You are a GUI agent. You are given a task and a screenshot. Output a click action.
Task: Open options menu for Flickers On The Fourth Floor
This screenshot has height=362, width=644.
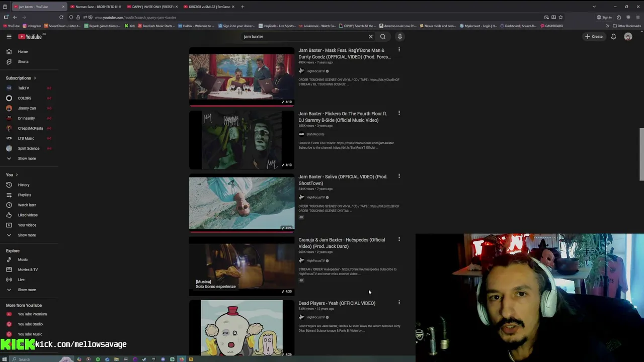399,113
